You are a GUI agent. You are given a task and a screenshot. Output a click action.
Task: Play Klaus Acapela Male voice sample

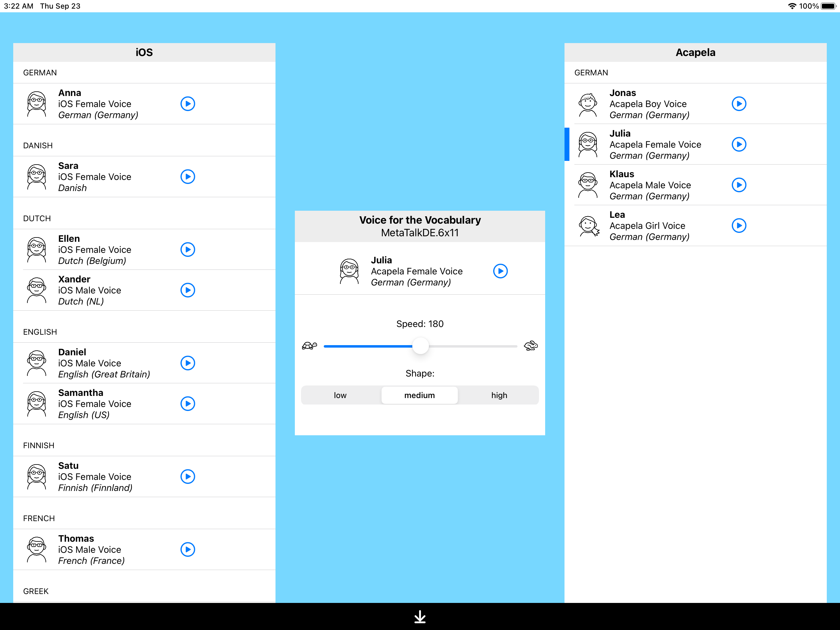click(739, 185)
